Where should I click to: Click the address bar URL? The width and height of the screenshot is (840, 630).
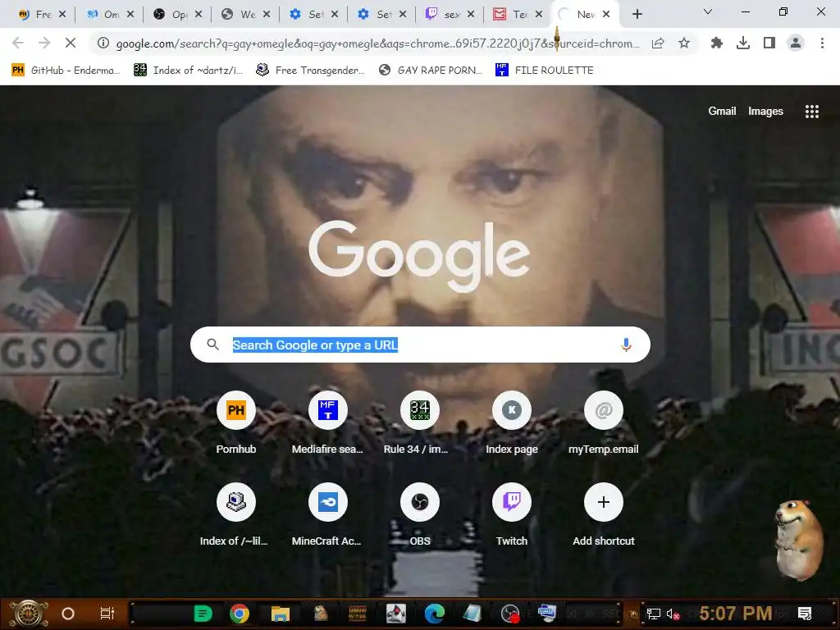click(x=377, y=43)
